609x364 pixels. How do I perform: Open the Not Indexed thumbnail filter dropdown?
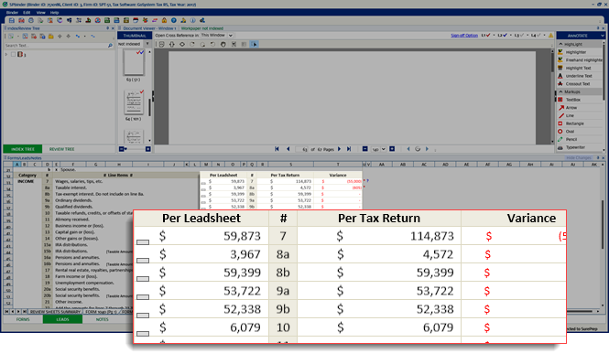click(x=147, y=44)
